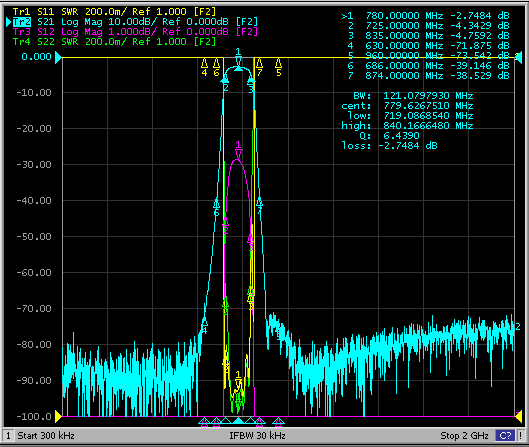Image resolution: width=529 pixels, height=447 pixels.
Task: Select the Tr3 S12 Log Mag trace
Action: [x=135, y=32]
